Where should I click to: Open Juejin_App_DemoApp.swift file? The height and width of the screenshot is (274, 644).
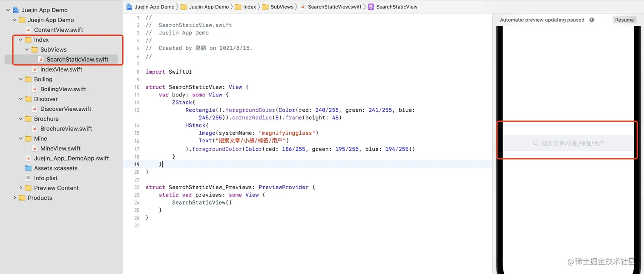tap(72, 158)
